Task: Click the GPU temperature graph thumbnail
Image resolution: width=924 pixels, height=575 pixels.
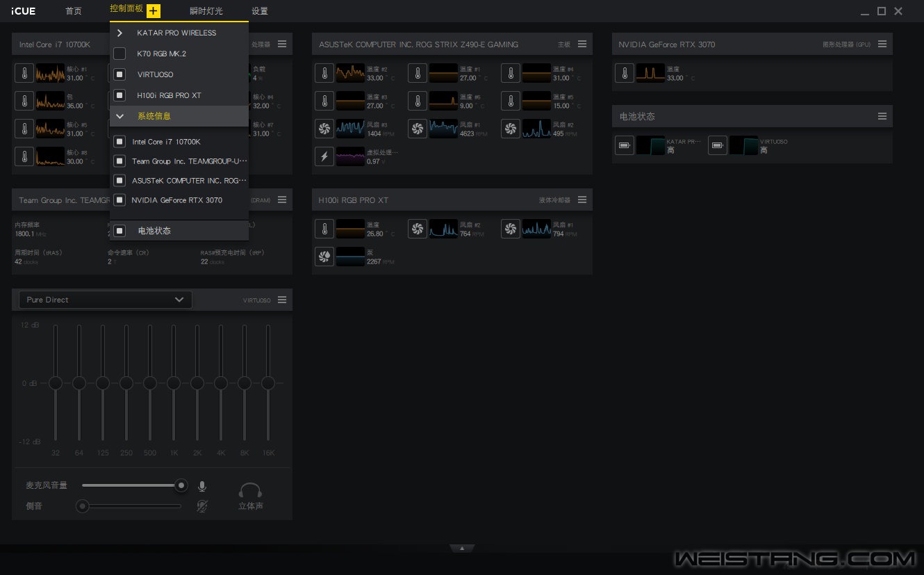Action: (x=650, y=73)
